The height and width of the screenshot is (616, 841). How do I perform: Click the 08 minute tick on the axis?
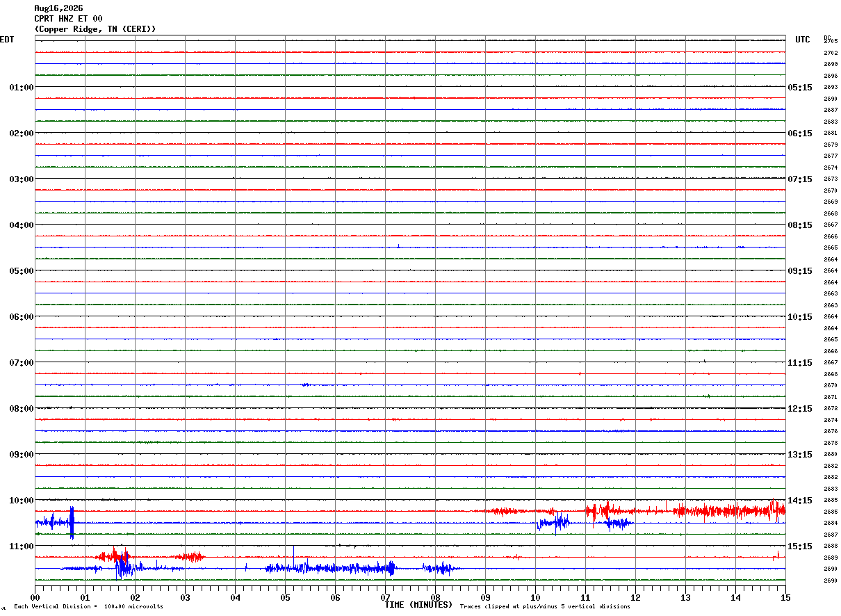(436, 597)
